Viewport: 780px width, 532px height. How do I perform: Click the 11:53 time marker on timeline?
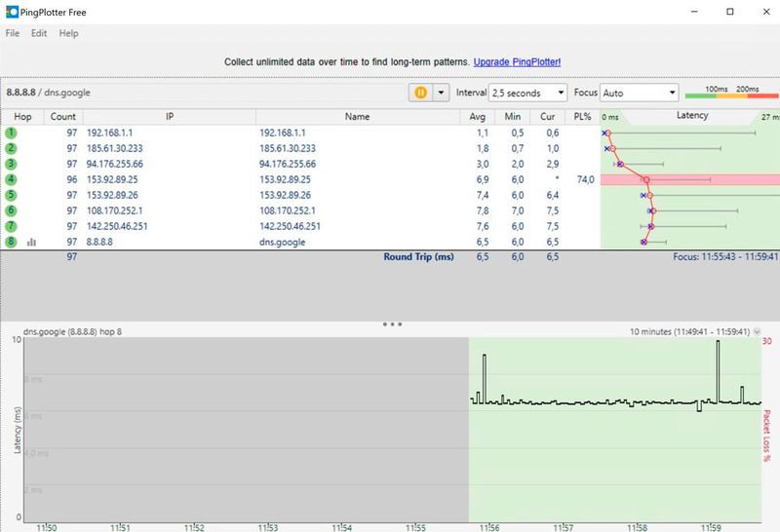click(x=267, y=527)
